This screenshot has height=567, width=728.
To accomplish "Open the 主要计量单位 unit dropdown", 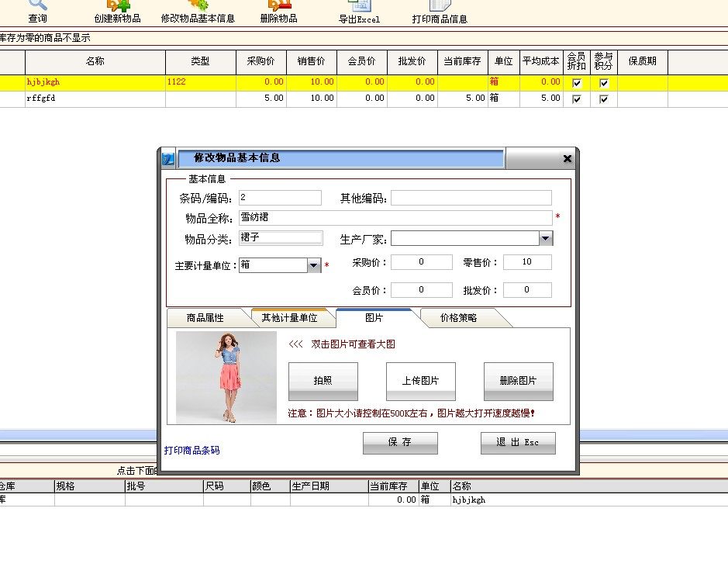I will [x=313, y=264].
